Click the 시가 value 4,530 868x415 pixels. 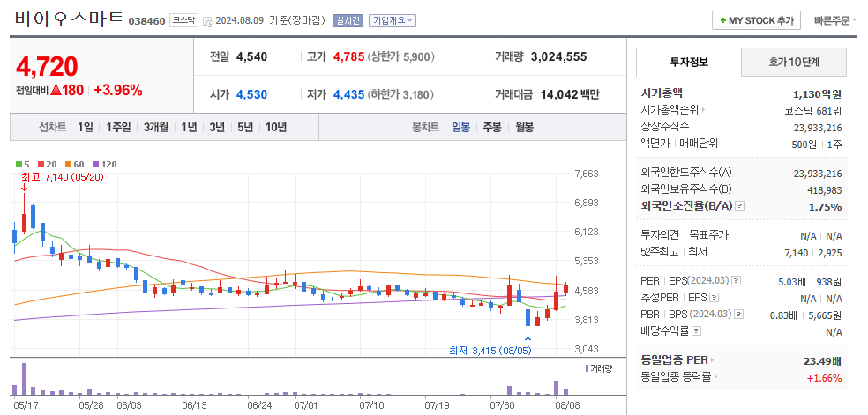coord(252,94)
